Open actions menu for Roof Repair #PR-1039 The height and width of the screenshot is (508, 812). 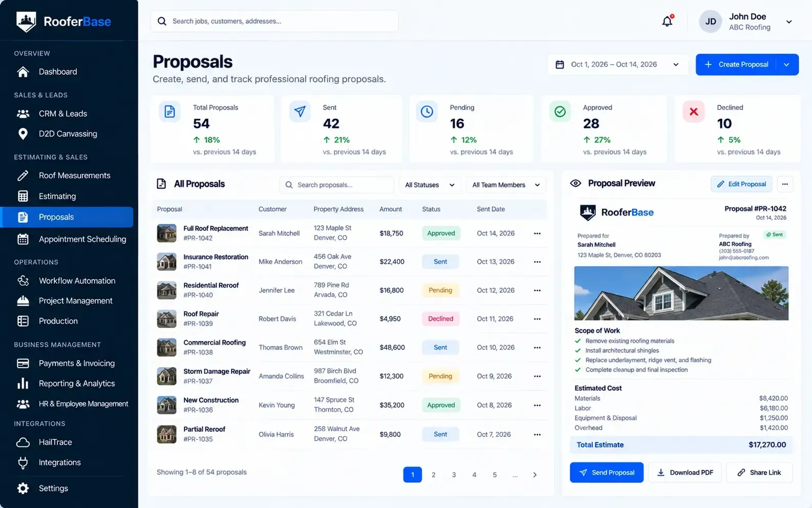point(537,319)
